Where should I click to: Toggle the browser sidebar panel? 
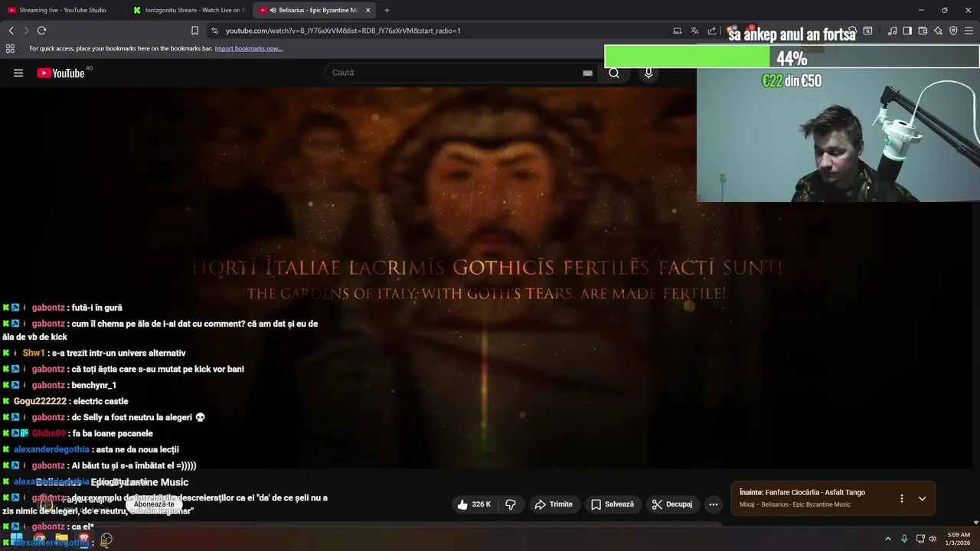point(907,31)
